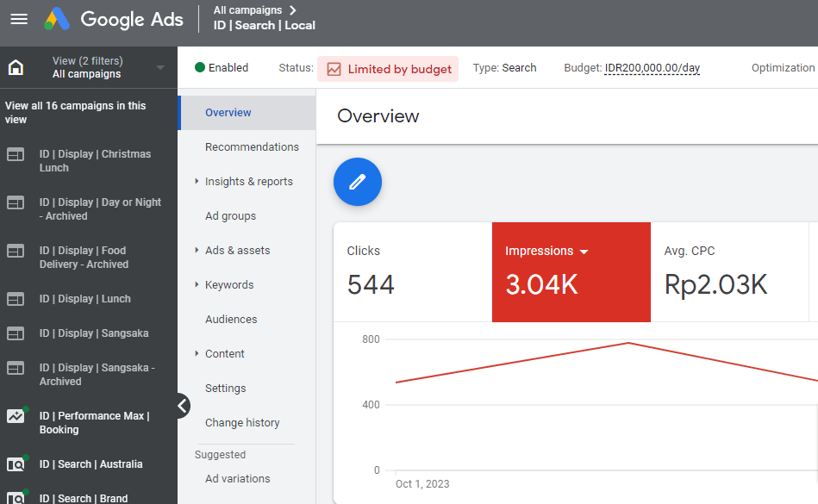Open the View (2 filters) All campaigns dropdown
The image size is (818, 504).
[x=95, y=68]
